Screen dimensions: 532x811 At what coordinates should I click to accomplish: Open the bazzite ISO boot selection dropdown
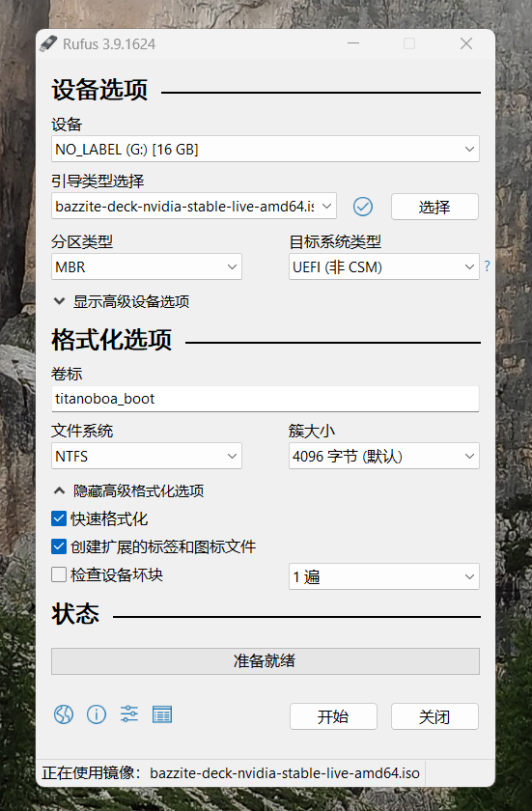coord(194,207)
